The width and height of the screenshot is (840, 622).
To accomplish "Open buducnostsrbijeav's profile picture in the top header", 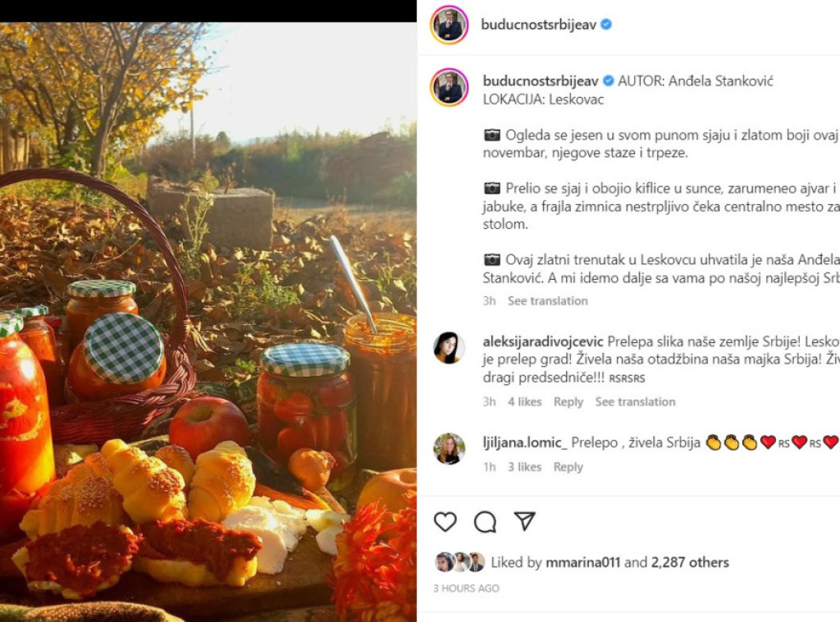I will pos(449,25).
